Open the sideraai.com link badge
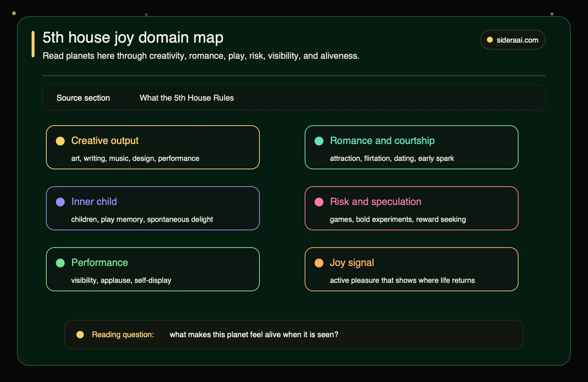 tap(513, 40)
